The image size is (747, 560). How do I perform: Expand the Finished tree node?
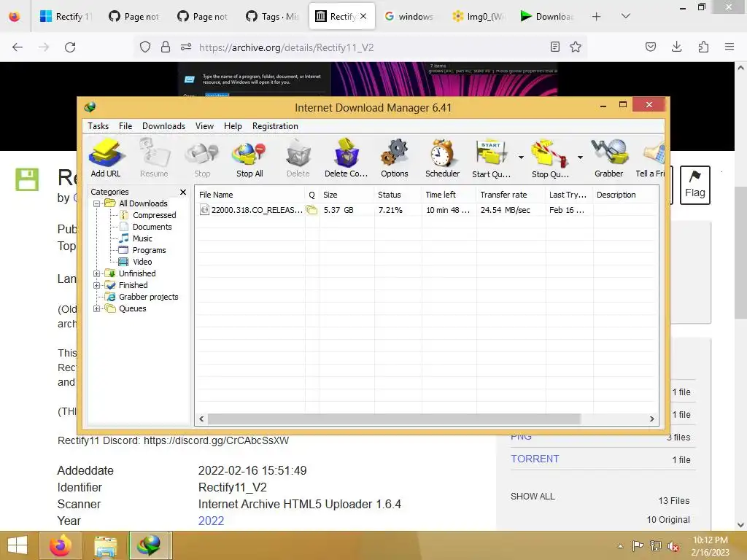point(97,285)
